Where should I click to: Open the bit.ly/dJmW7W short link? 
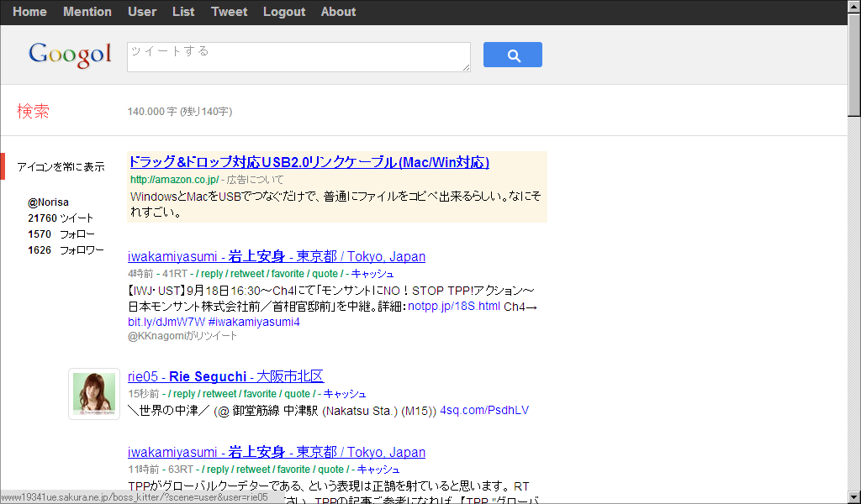coord(166,322)
